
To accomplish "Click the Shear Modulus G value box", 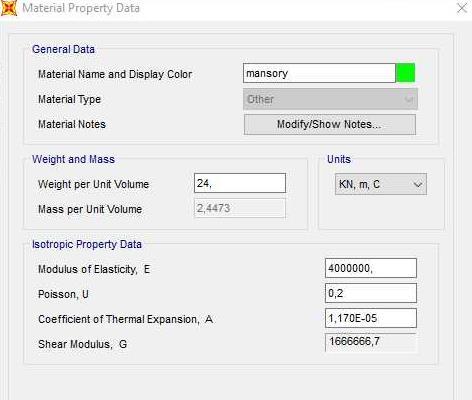I will (371, 342).
